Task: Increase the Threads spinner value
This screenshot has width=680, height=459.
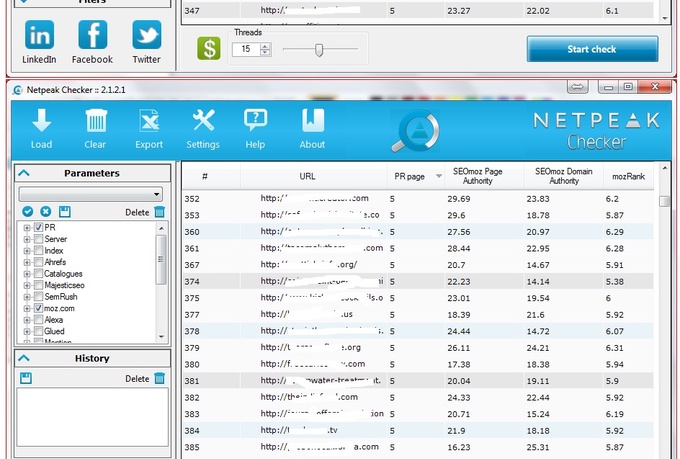Action: coord(265,46)
